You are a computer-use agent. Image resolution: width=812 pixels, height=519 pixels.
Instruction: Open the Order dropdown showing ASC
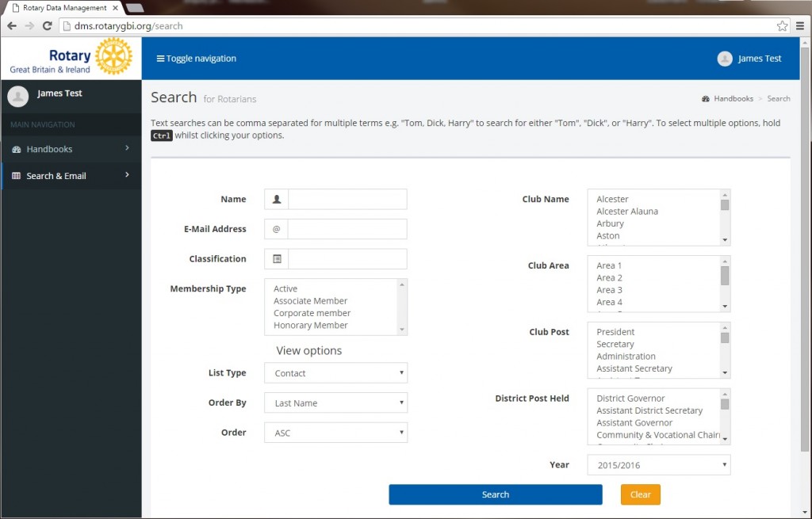tap(335, 433)
